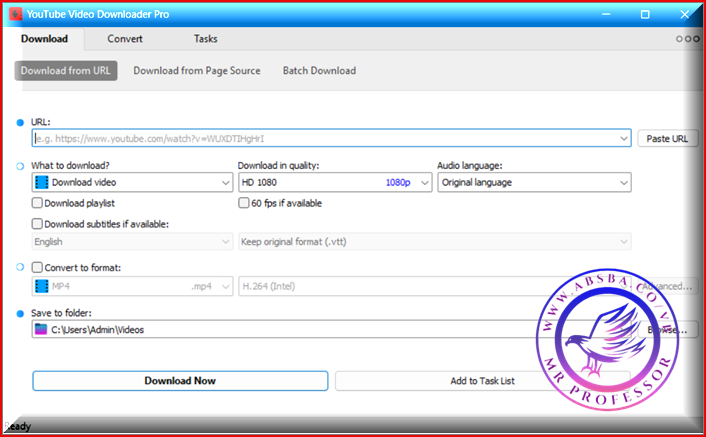Select the Batch Download mode
This screenshot has height=437, width=706.
pyautogui.click(x=319, y=71)
